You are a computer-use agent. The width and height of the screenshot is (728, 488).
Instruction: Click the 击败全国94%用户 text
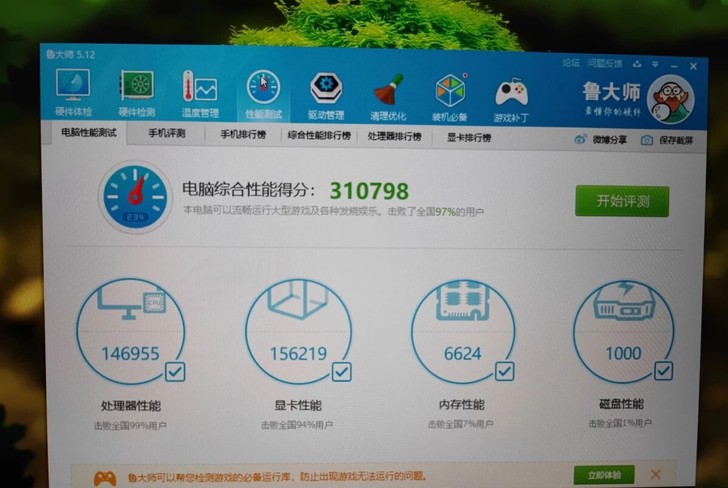pyautogui.click(x=297, y=425)
